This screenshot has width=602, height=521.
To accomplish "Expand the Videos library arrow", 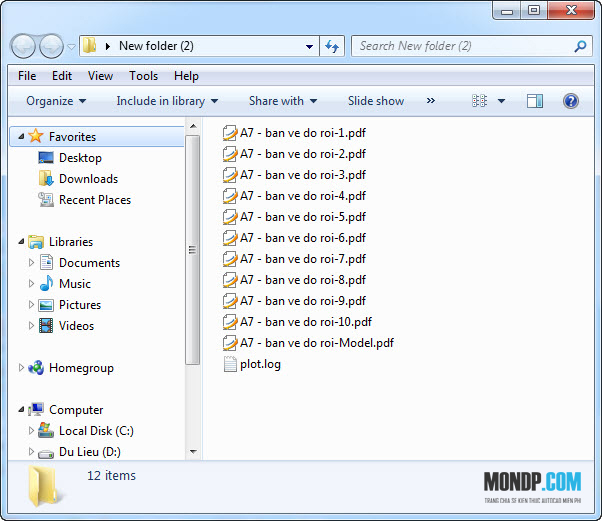I will pos(31,326).
